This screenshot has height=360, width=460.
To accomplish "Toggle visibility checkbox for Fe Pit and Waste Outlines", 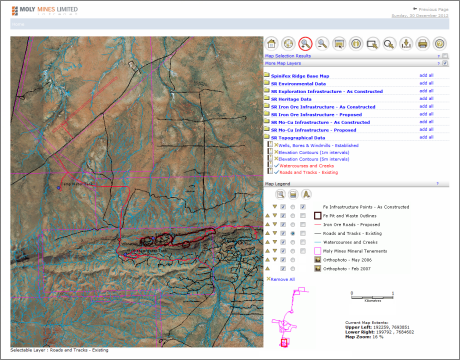I will [283, 216].
